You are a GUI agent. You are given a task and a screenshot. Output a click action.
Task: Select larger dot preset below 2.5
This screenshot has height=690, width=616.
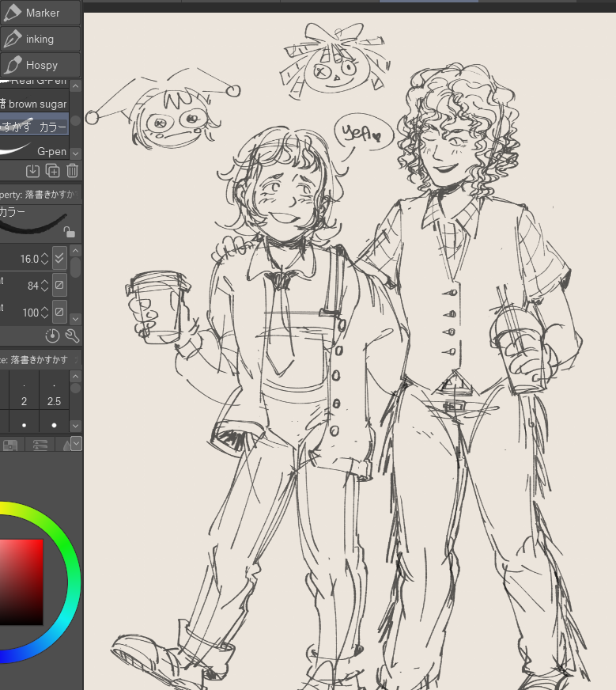54,423
